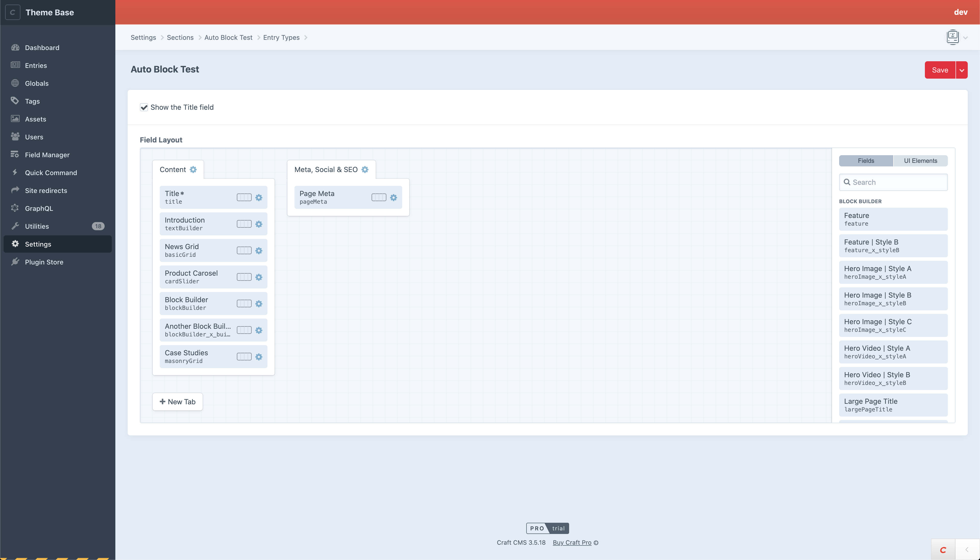Open the Quick Command sidebar item
The height and width of the screenshot is (560, 980).
pos(51,173)
